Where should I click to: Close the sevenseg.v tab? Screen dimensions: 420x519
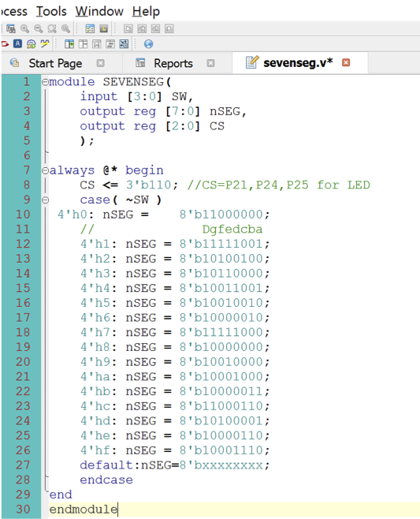[x=346, y=62]
